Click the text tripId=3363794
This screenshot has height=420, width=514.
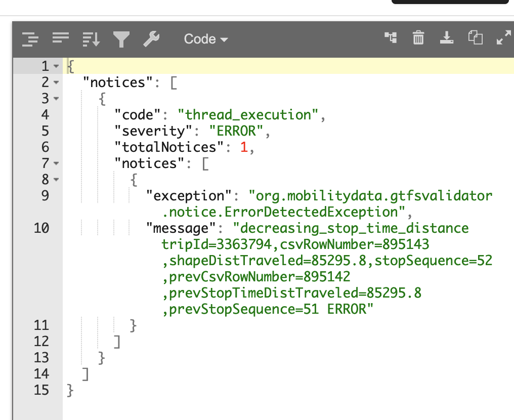point(217,244)
